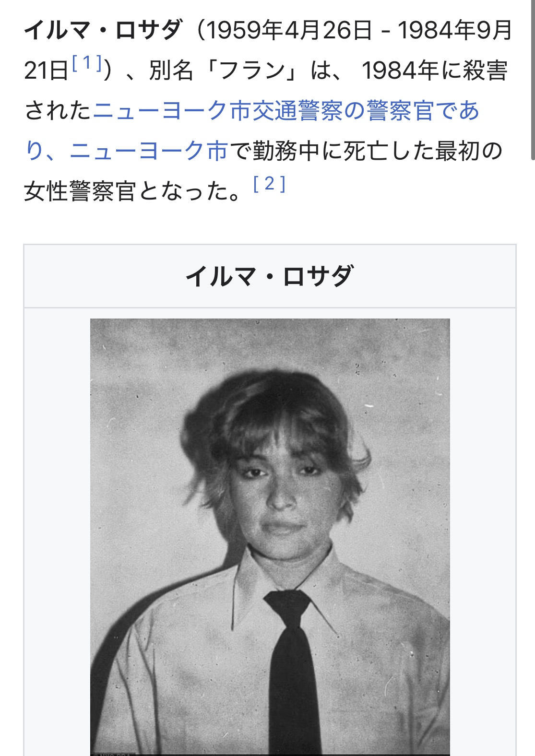The width and height of the screenshot is (535, 756).
Task: Click the 勤務中に死亡した text
Action: [344, 151]
